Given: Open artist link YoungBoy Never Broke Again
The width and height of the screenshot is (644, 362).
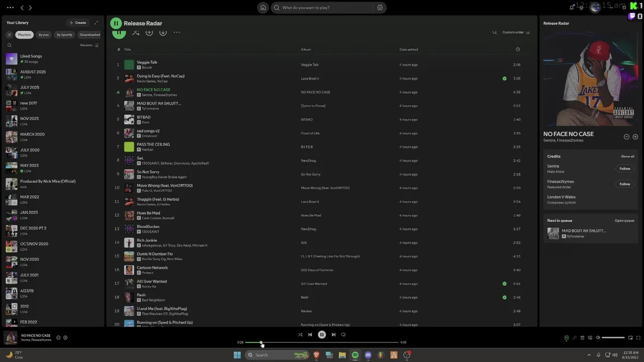Looking at the screenshot, I should click(x=164, y=177).
